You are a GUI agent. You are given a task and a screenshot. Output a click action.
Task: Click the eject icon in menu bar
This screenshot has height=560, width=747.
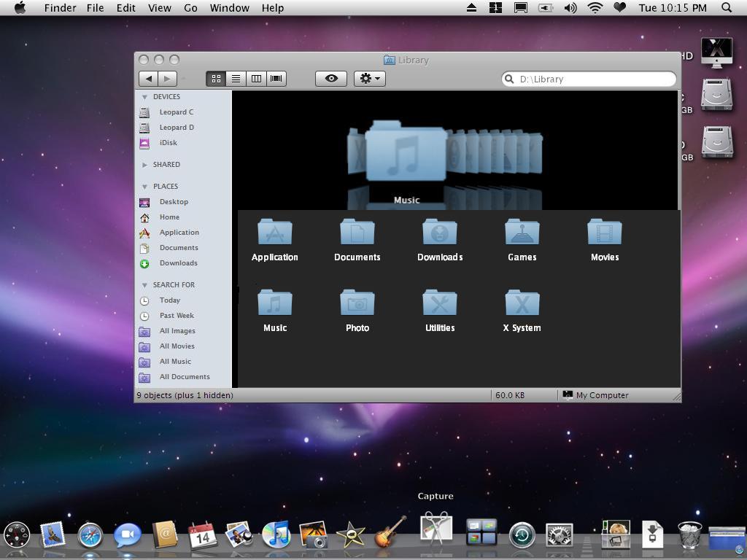[472, 7]
